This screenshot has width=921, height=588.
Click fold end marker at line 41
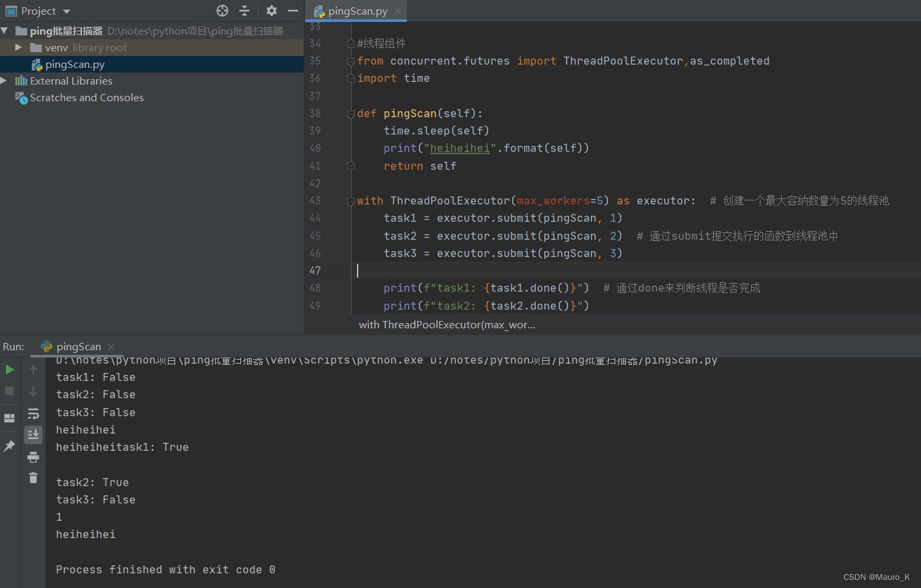351,166
